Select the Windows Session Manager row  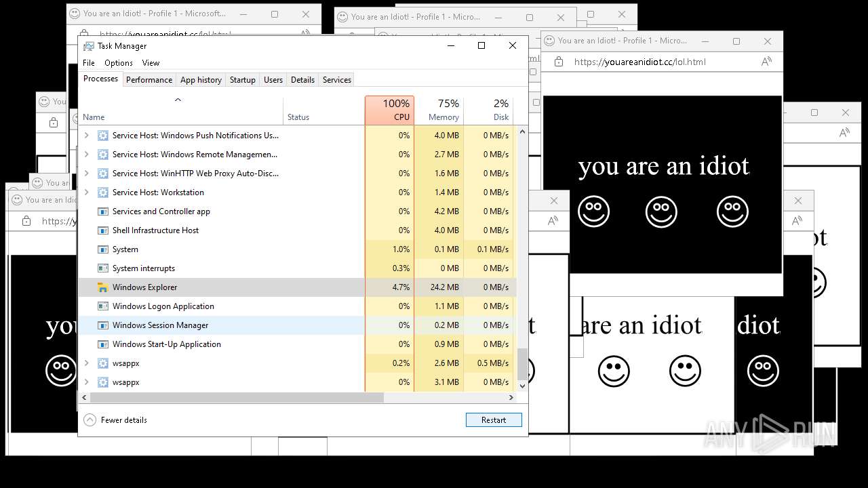[x=298, y=325]
